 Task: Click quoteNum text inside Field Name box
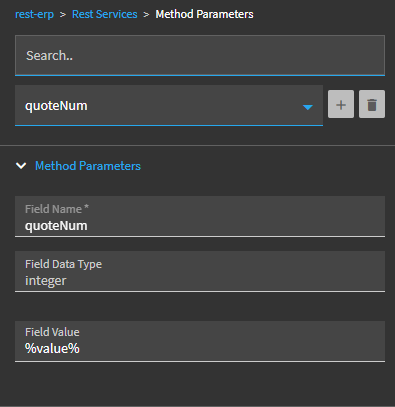(56, 226)
